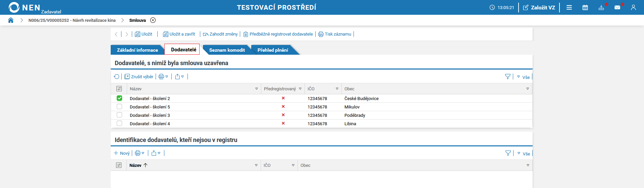Go to the home page icon
This screenshot has height=188, width=644.
coord(11,20)
